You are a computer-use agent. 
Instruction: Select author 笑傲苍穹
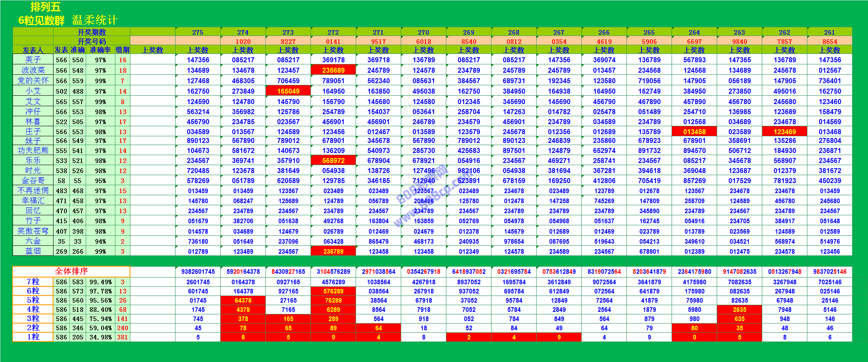click(33, 231)
